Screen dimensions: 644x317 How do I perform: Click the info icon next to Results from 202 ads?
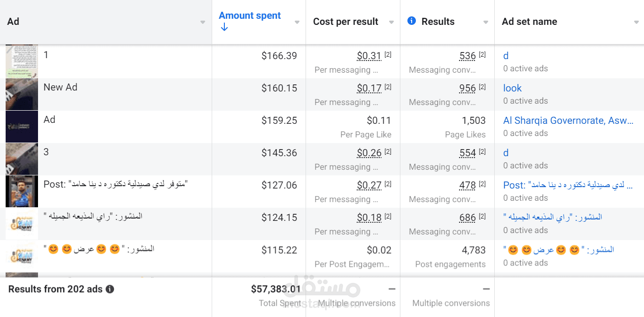[110, 289]
